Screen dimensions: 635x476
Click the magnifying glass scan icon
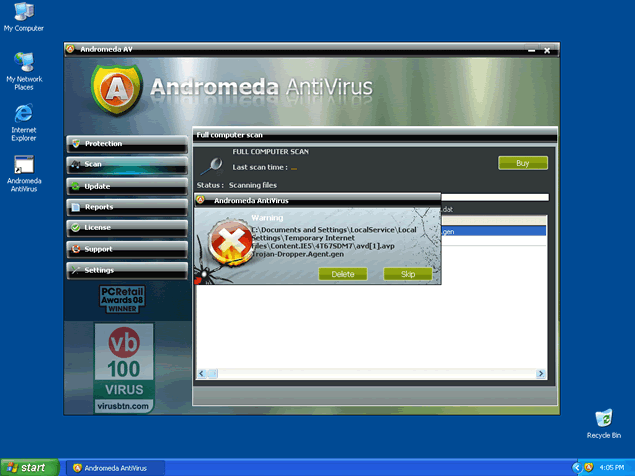pos(213,163)
